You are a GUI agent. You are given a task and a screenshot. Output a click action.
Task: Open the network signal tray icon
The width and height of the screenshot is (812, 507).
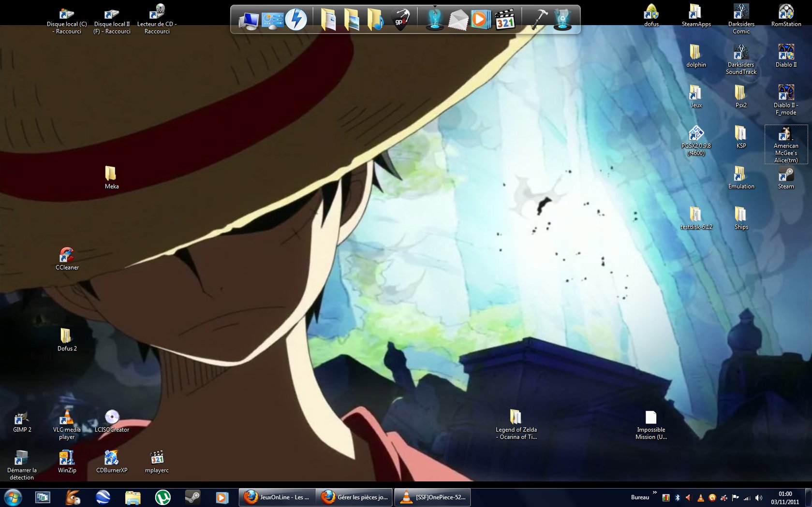click(x=747, y=498)
